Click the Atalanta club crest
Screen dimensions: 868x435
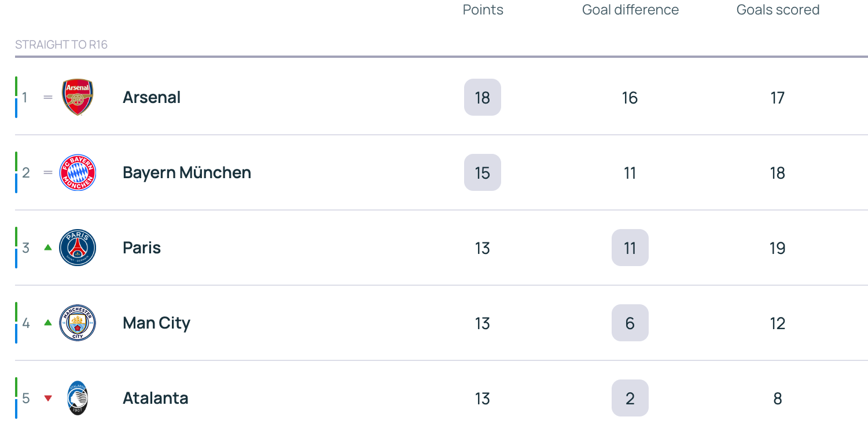pyautogui.click(x=78, y=398)
